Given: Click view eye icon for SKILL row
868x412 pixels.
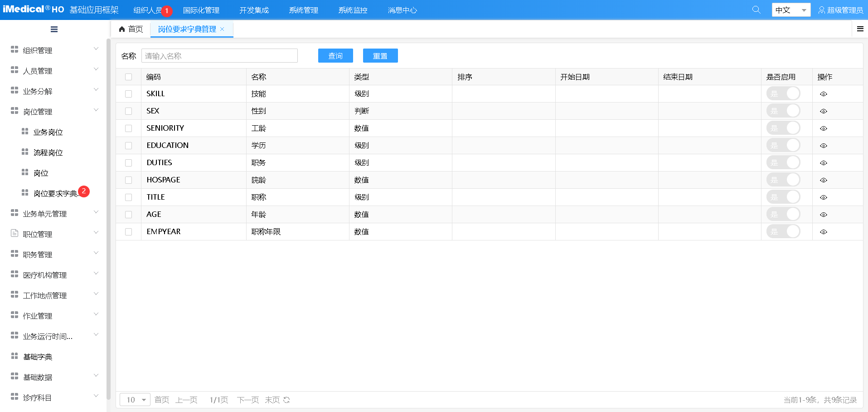Looking at the screenshot, I should [824, 94].
